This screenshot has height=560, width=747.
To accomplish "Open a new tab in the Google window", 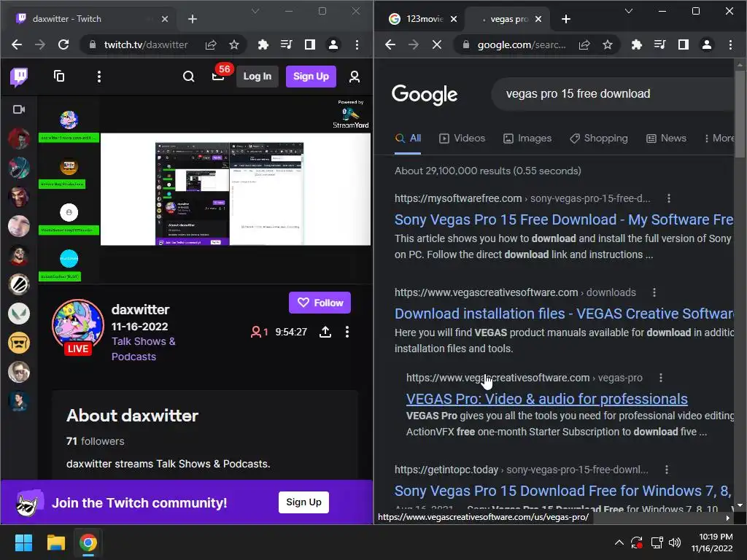I will 566,19.
